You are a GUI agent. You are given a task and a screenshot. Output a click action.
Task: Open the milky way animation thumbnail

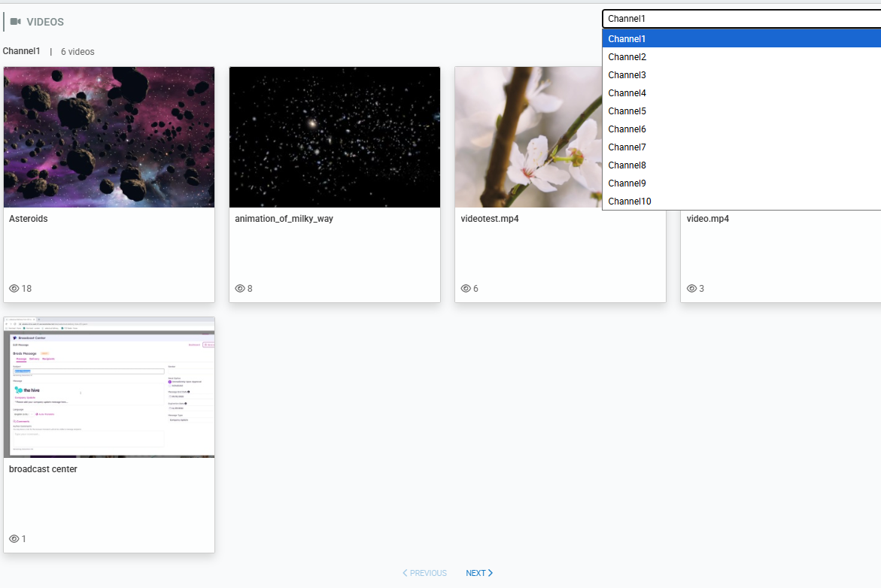(x=335, y=137)
